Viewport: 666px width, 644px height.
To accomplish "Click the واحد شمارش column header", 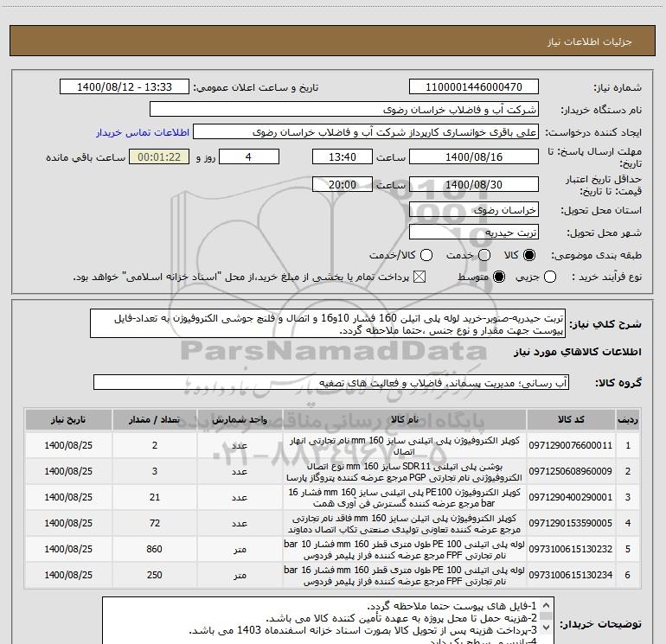I will coord(240,419).
